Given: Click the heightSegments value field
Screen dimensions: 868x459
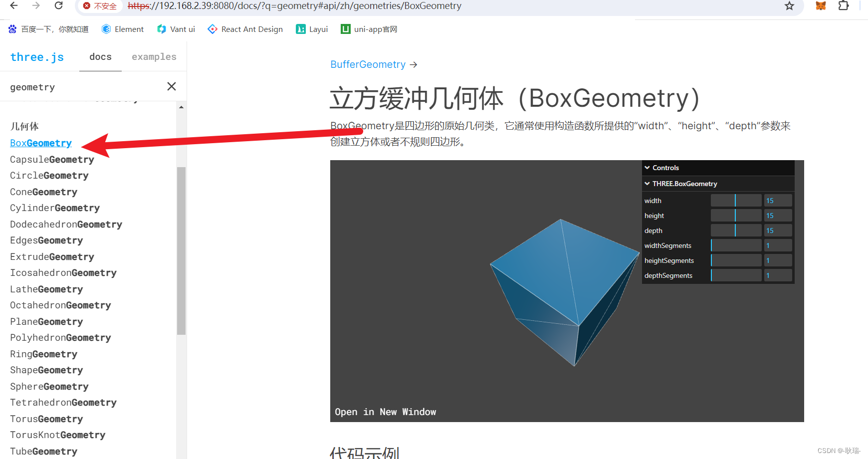Looking at the screenshot, I should click(x=778, y=260).
